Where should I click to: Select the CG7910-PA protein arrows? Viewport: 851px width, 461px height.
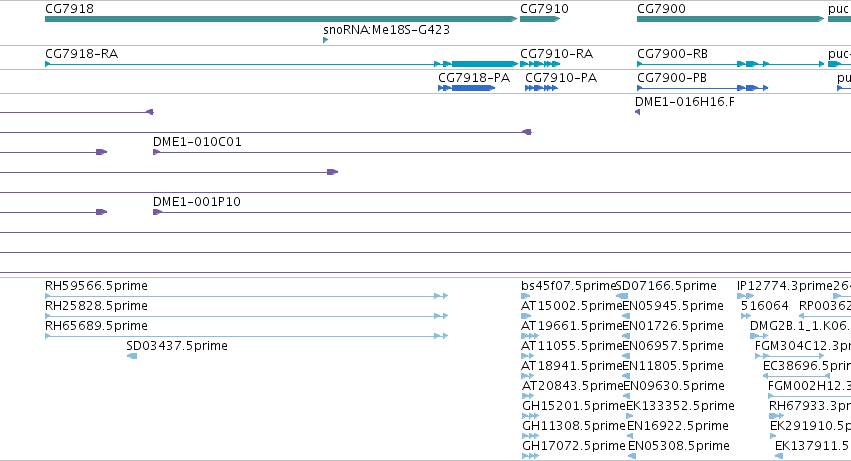[x=541, y=88]
